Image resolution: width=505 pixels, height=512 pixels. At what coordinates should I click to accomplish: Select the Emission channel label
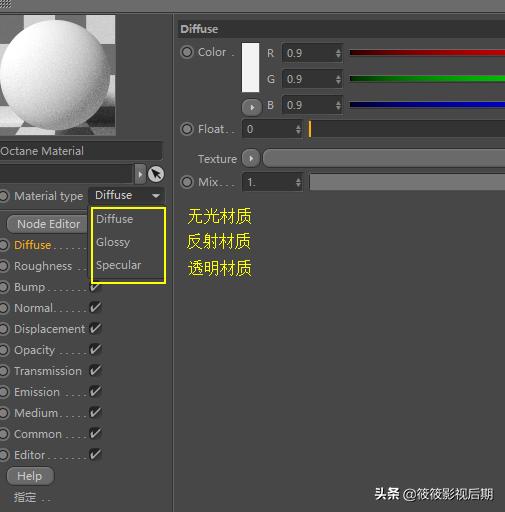pos(37,392)
